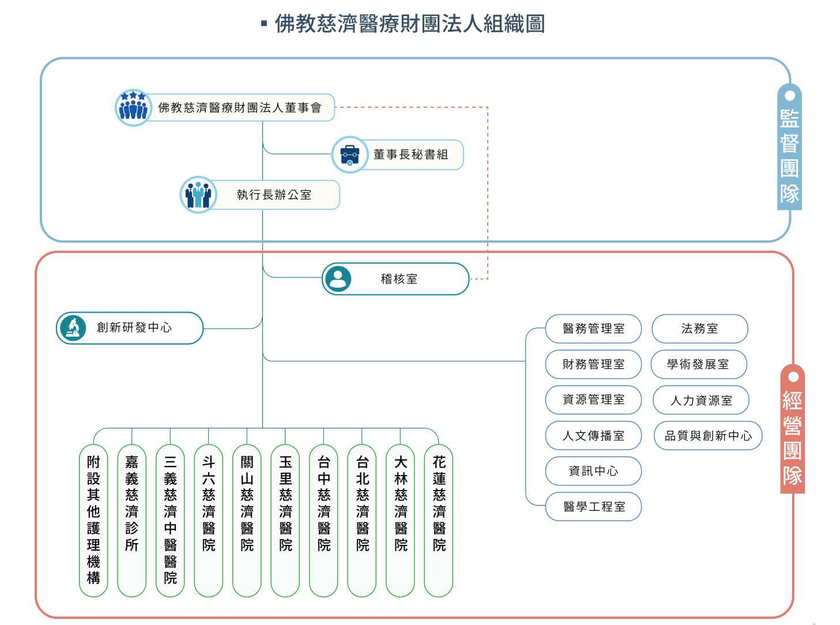Select the 董事長秘書組 label
Viewport: 840px width, 625px height.
click(410, 155)
